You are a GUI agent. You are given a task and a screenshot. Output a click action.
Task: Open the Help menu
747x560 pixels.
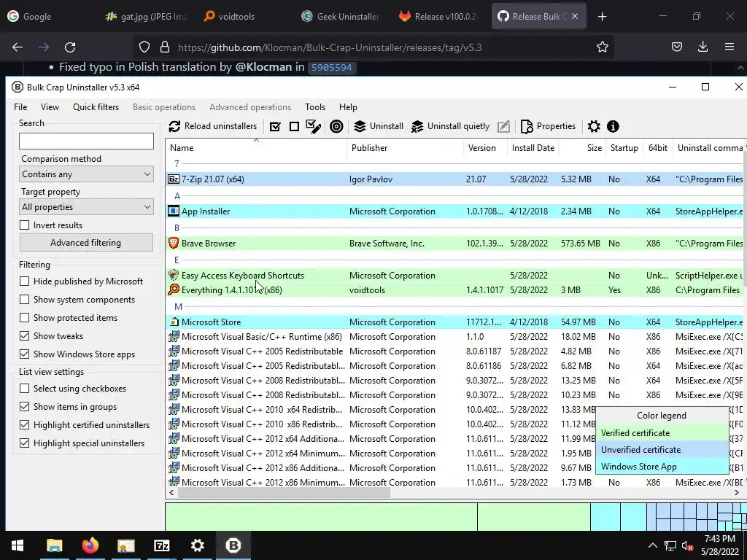click(348, 107)
